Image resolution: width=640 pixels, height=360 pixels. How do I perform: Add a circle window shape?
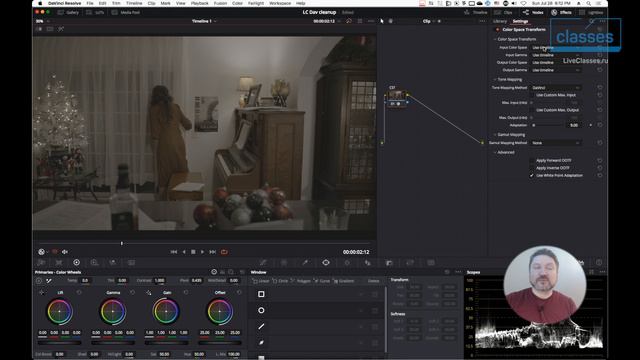point(261,311)
